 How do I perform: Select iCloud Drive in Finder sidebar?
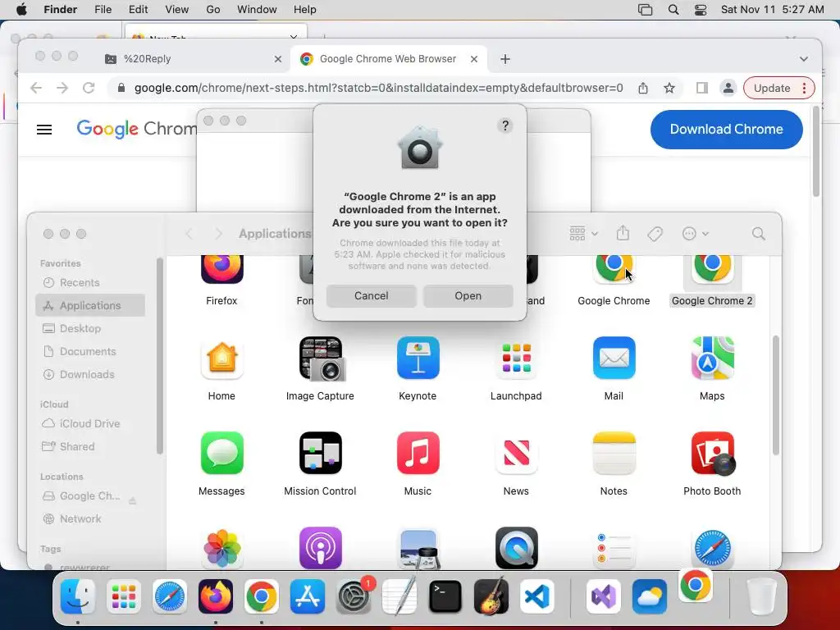tap(90, 423)
